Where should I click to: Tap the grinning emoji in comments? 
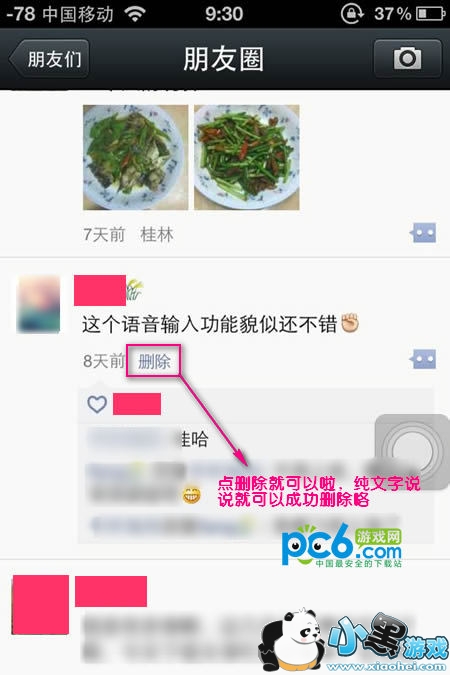coord(191,495)
